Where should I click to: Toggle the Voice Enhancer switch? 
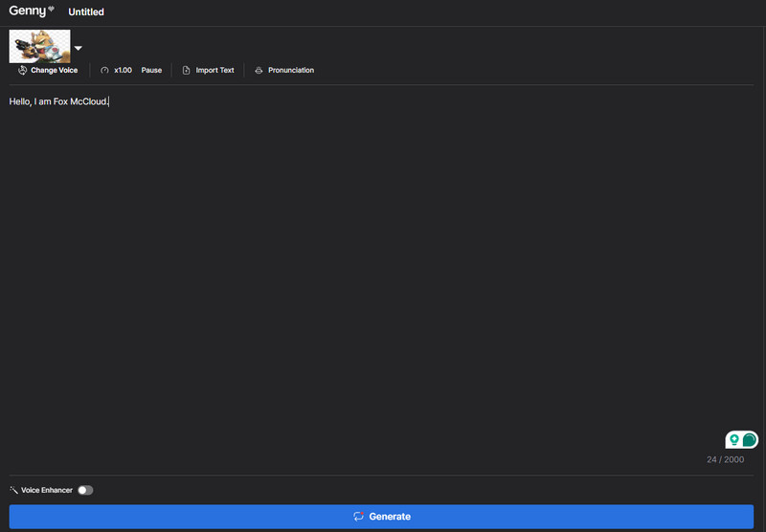[85, 490]
